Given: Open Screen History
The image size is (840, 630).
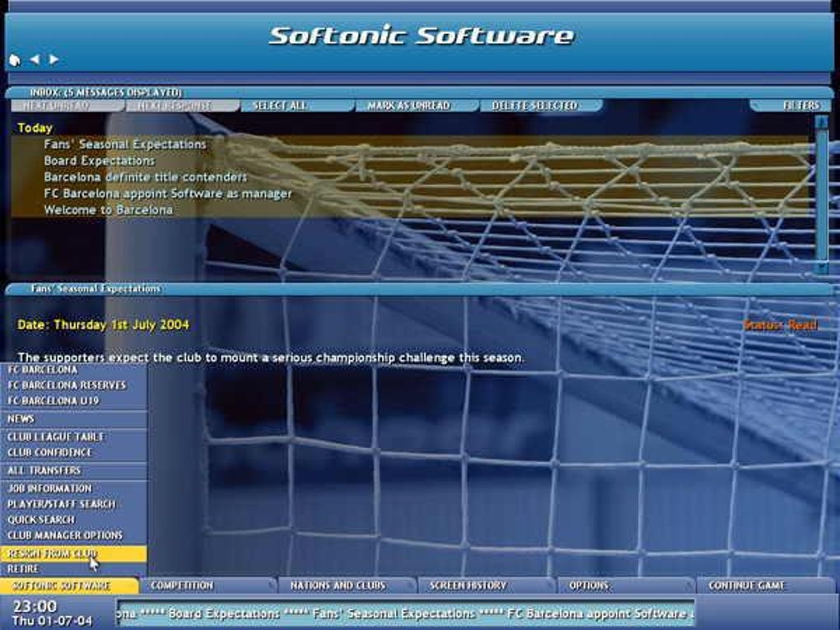Looking at the screenshot, I should tap(487, 586).
